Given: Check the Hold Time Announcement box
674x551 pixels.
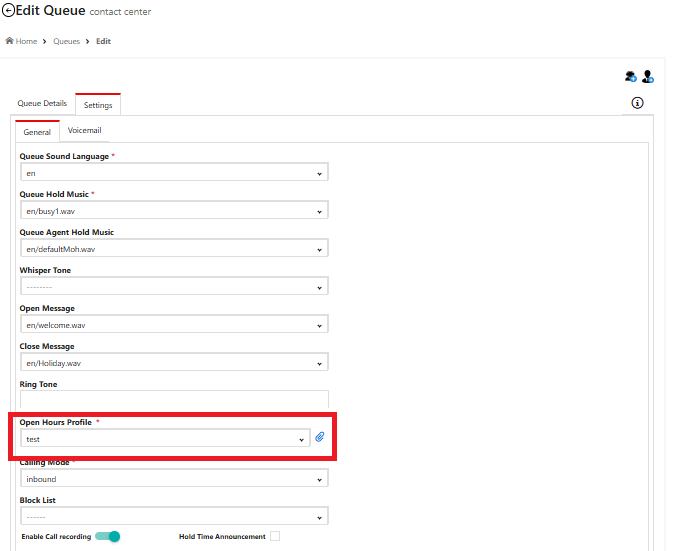Looking at the screenshot, I should tap(275, 536).
